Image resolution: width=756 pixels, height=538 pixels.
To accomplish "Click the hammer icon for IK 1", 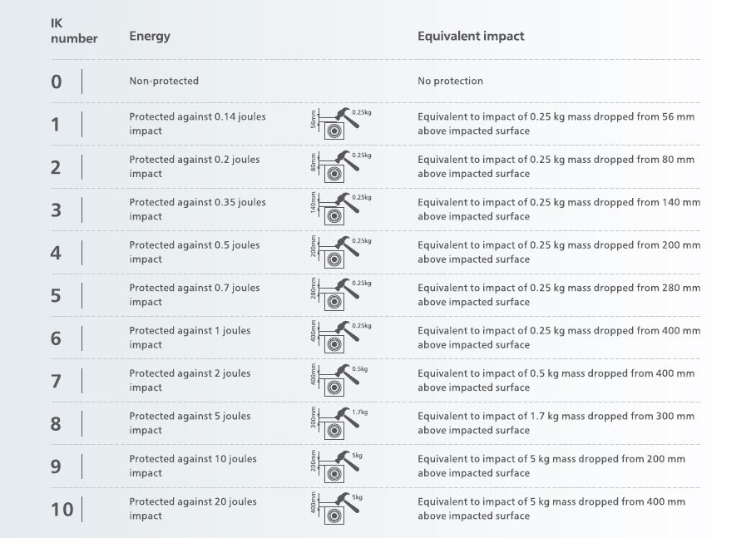I will 339,124.
